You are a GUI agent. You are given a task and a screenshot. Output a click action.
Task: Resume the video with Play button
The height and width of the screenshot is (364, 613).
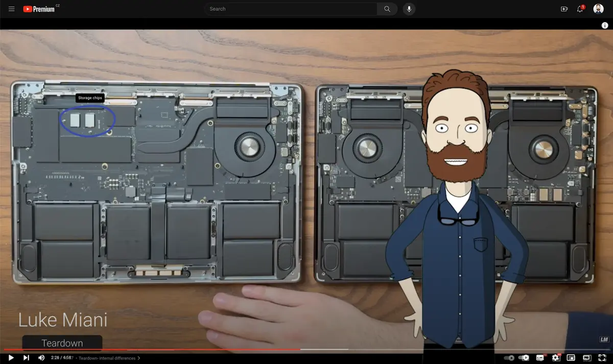11,358
